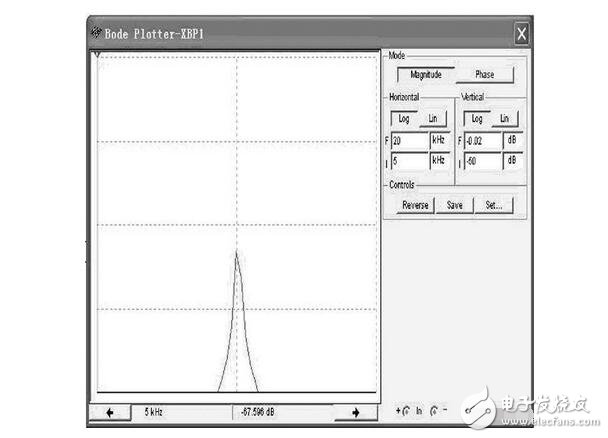This screenshot has height=438, width=608.
Task: Click the minus terminal connector at the bottom
Action: (436, 412)
